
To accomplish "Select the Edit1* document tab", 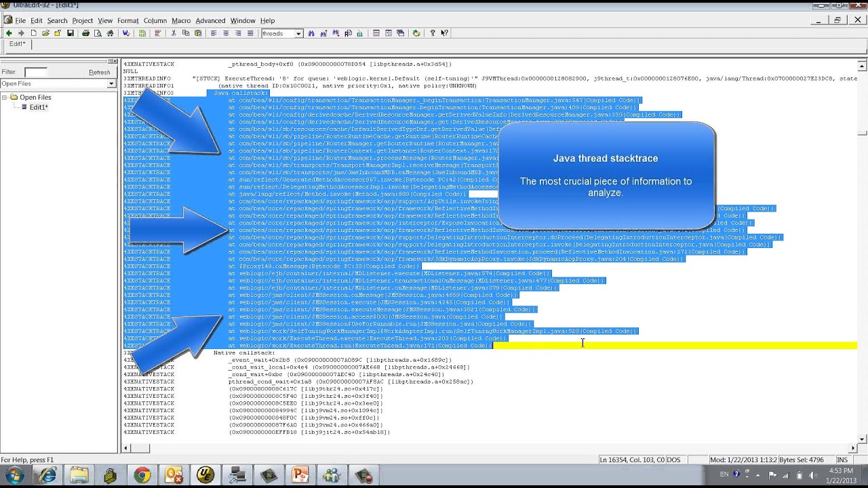I will (x=17, y=44).
